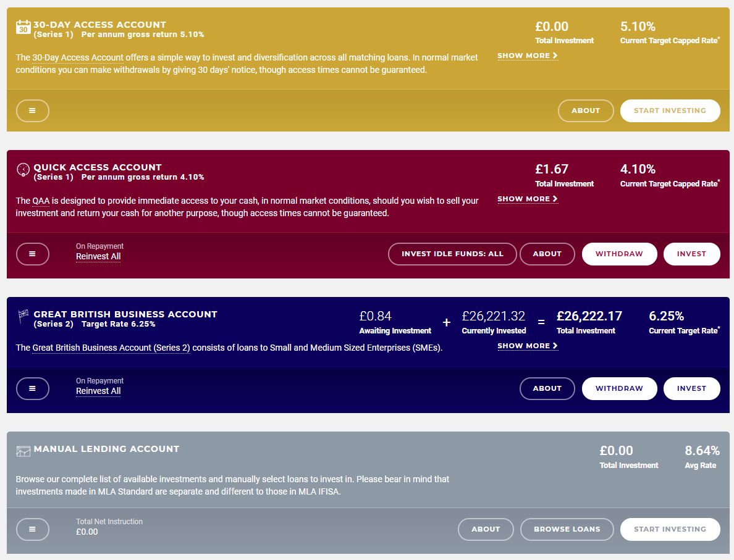The width and height of the screenshot is (734, 560).
Task: Expand Show More in Quick Access Account
Action: click(x=528, y=199)
